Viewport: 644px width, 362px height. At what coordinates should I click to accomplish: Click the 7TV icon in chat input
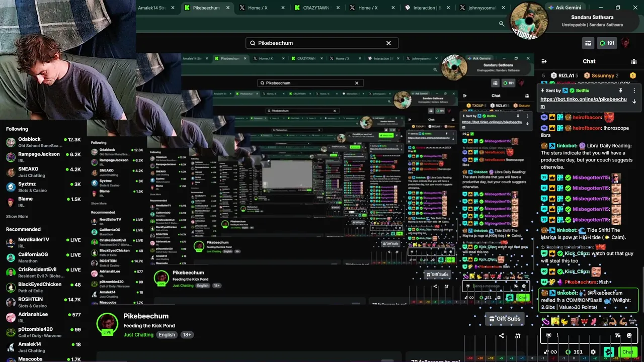[x=617, y=335]
